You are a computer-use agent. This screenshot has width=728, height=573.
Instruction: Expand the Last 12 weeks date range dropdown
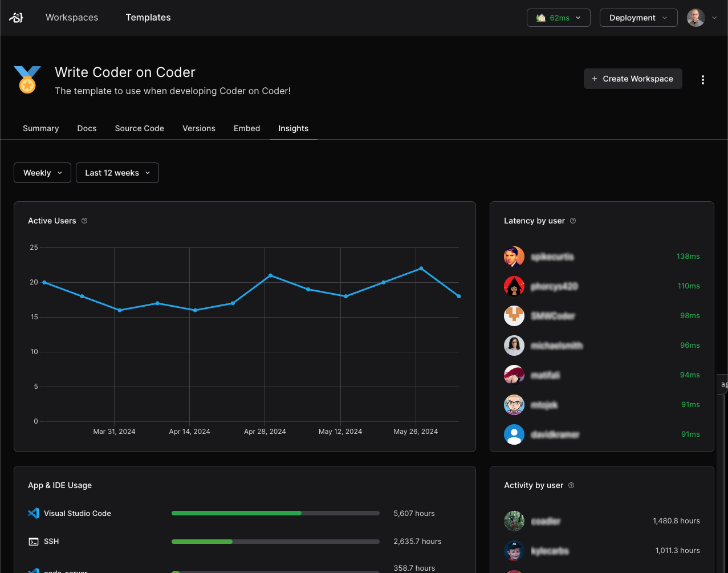pos(117,172)
